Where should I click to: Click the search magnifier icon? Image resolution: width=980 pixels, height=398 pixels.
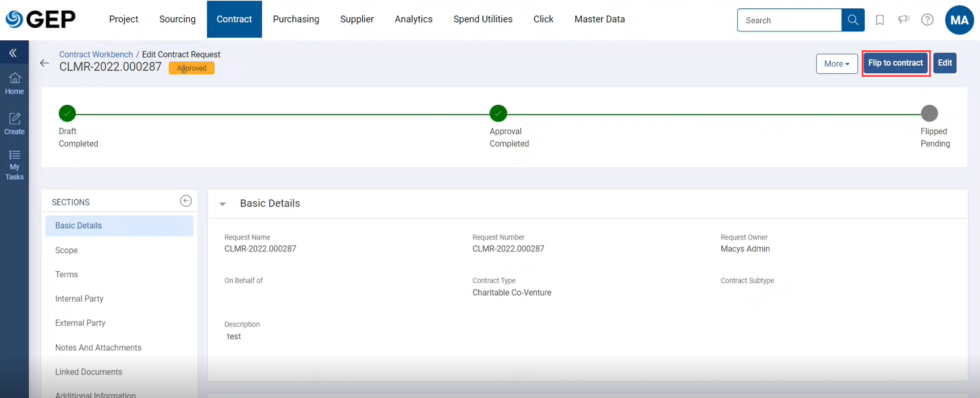(853, 20)
